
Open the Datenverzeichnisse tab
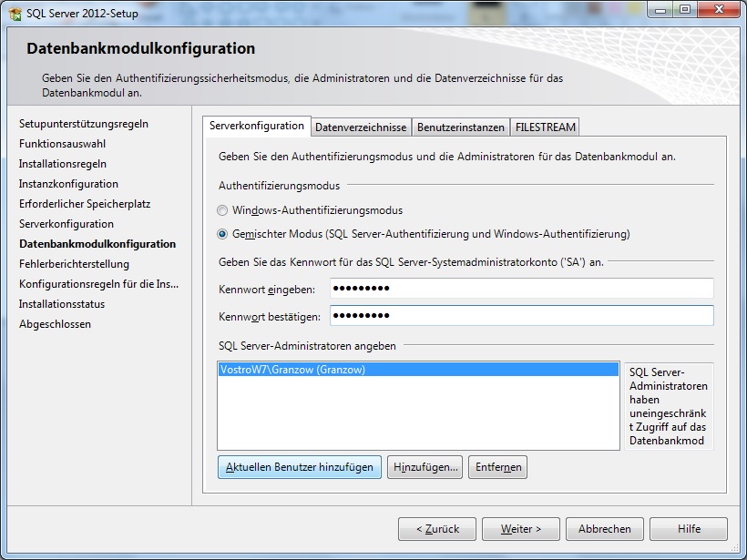point(361,127)
